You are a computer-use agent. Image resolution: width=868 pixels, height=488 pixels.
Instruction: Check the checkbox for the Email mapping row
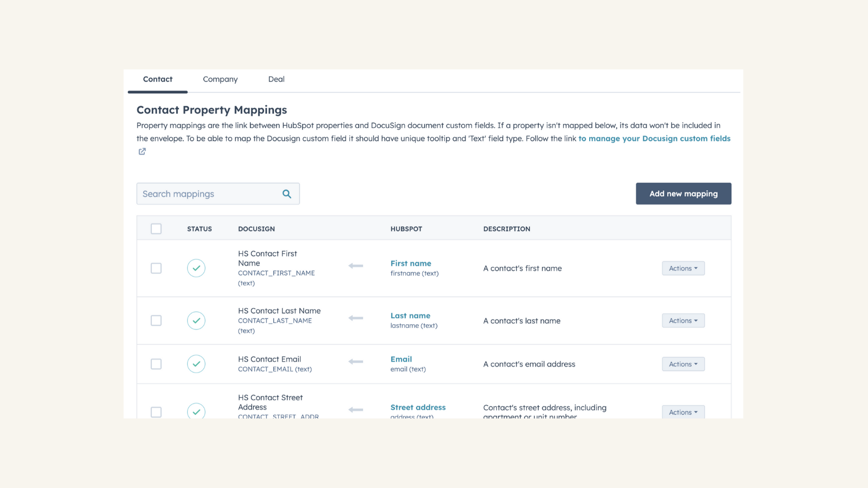[156, 364]
